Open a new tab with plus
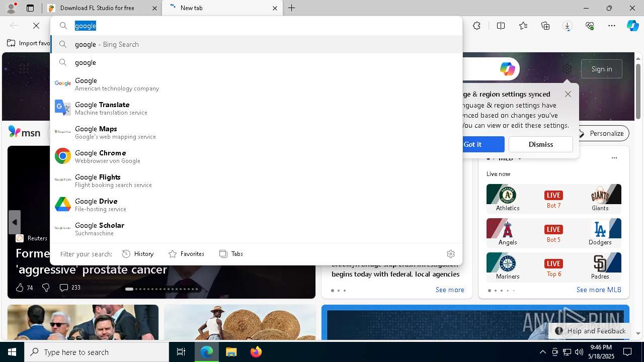 (x=291, y=8)
